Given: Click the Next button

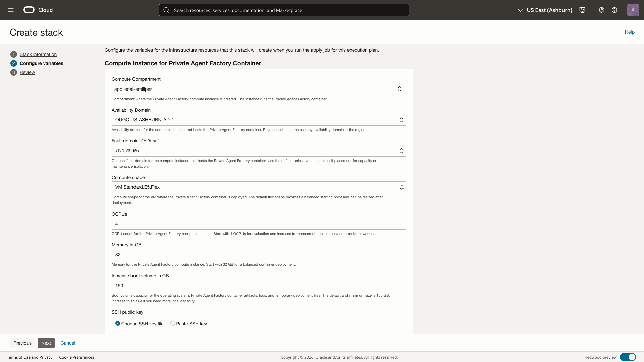Looking at the screenshot, I should pyautogui.click(x=46, y=343).
